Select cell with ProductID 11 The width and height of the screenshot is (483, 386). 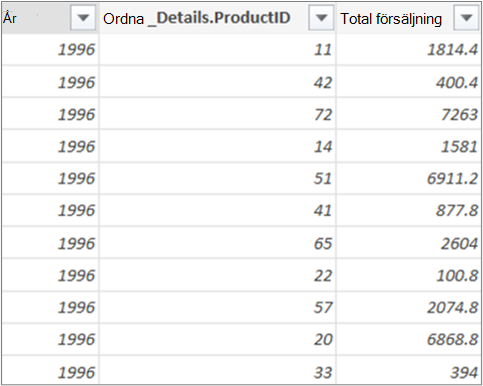[217, 50]
